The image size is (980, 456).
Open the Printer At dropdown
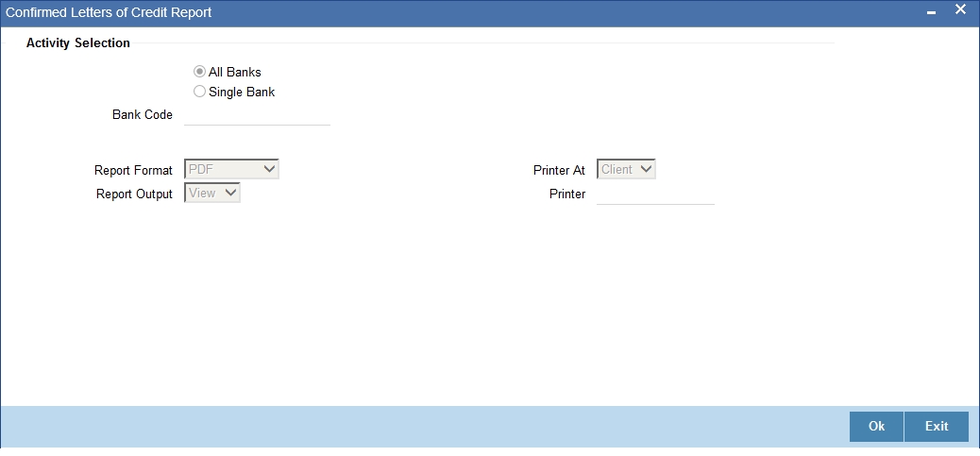point(626,169)
